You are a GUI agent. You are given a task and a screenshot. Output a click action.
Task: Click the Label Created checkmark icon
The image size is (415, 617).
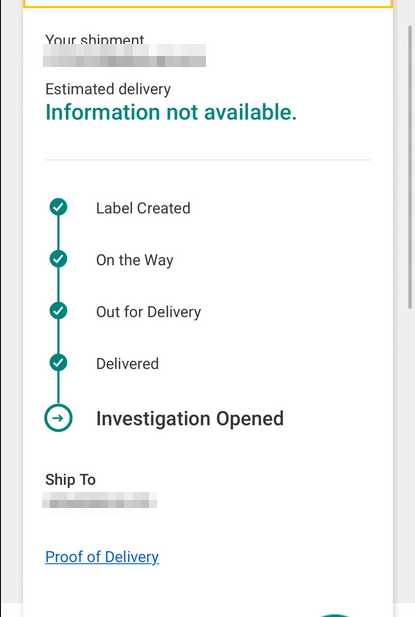click(58, 207)
